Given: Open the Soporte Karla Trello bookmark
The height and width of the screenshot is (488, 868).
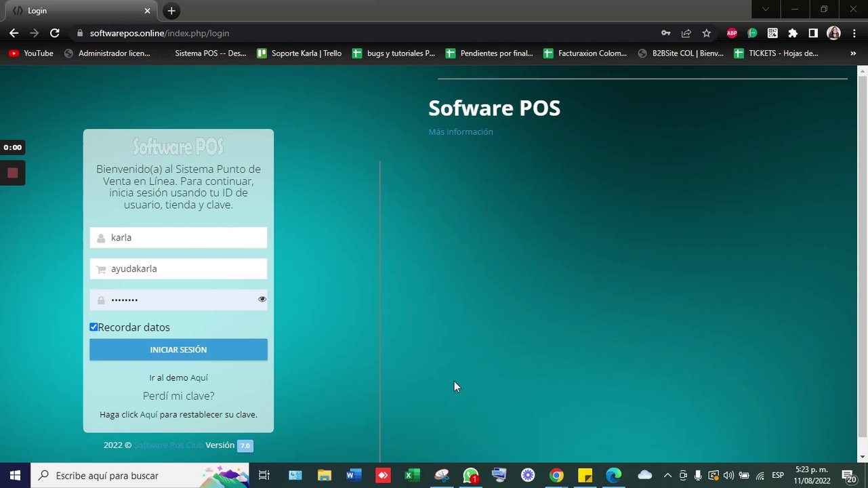Looking at the screenshot, I should (x=299, y=54).
